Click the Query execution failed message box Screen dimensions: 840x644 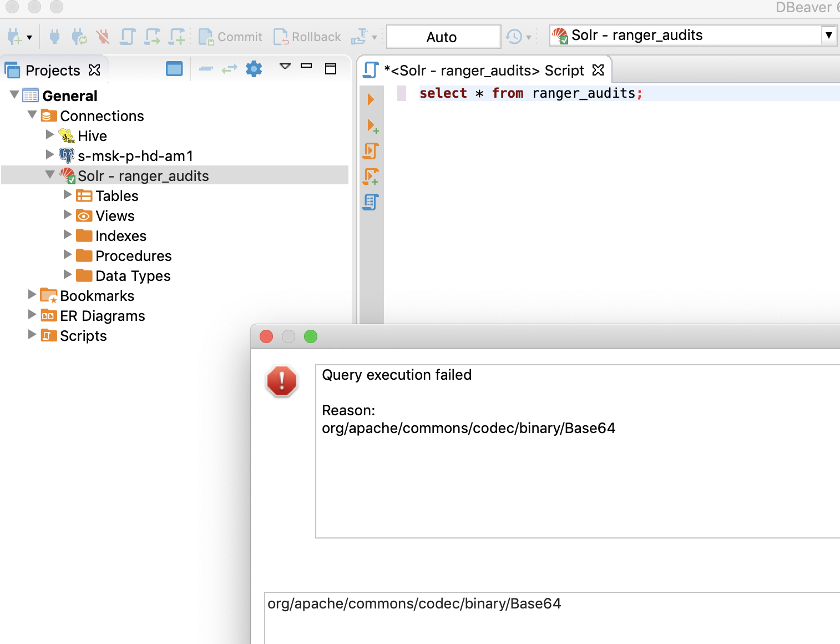578,451
